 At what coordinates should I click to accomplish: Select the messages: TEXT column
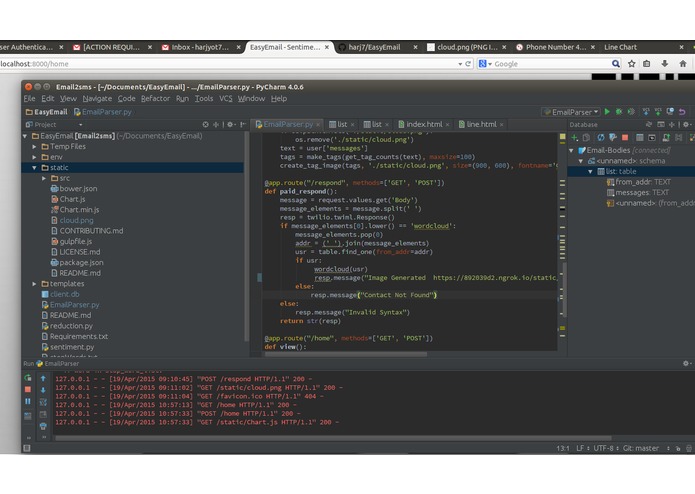coord(637,193)
